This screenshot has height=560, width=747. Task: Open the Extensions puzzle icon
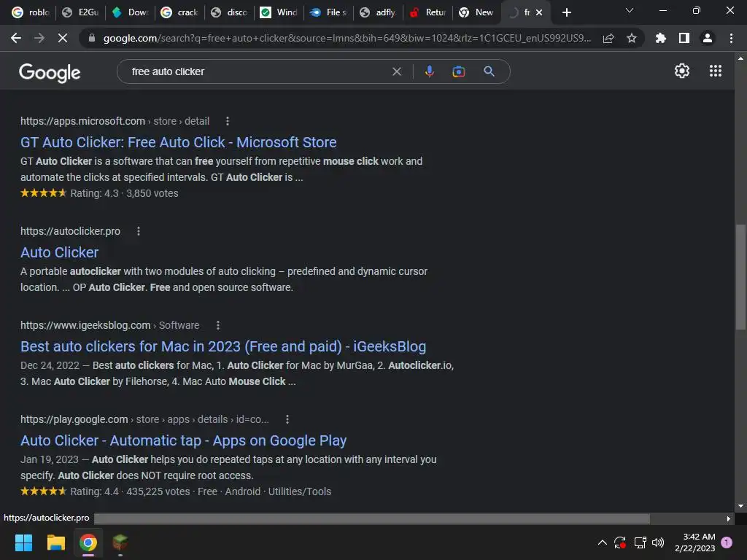click(661, 38)
